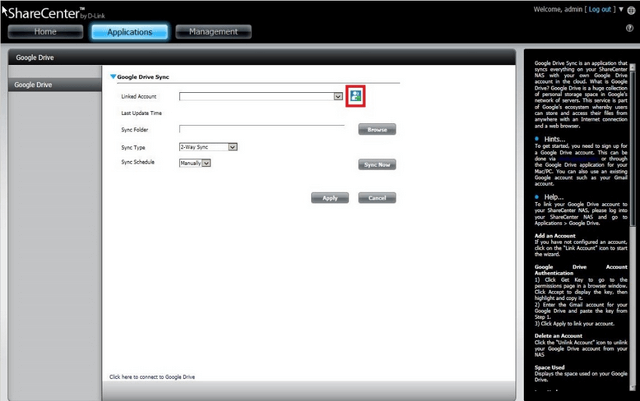The image size is (640, 401).
Task: Select Google Drive in the sidebar
Action: pyautogui.click(x=55, y=85)
